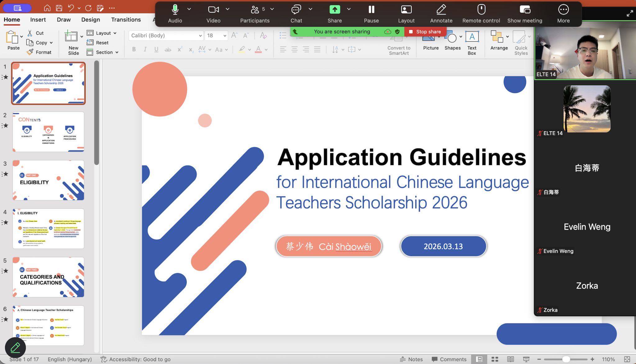Image resolution: width=636 pixels, height=364 pixels.
Task: Switch to slide sorter view icon
Action: (495, 359)
